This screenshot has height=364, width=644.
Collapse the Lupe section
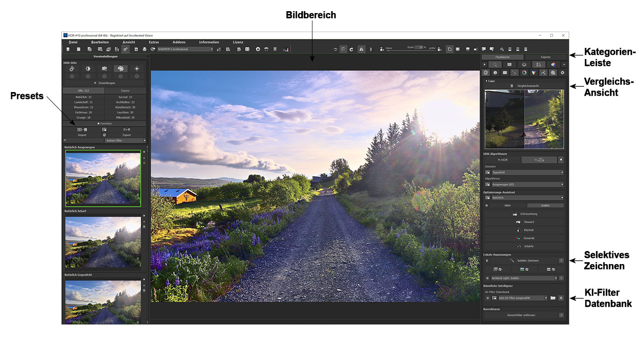coord(491,81)
